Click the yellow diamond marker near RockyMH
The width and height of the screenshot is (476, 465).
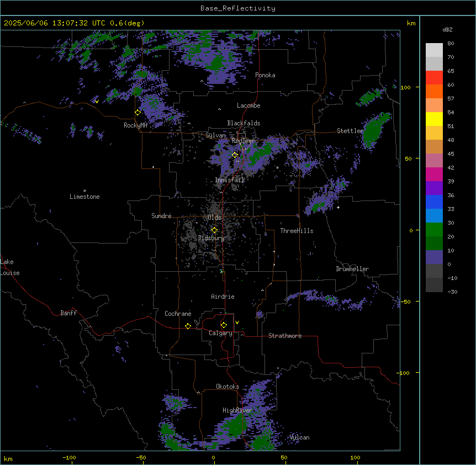138,113
